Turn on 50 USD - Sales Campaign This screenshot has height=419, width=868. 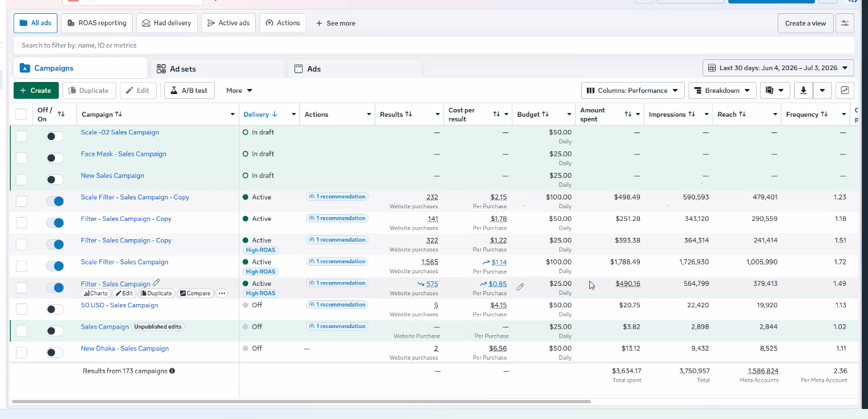click(x=55, y=309)
